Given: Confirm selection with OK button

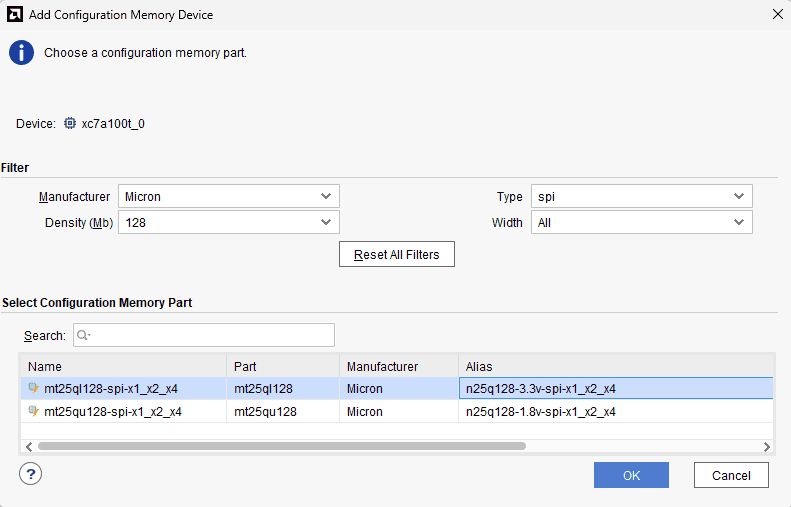Looking at the screenshot, I should coord(631,475).
